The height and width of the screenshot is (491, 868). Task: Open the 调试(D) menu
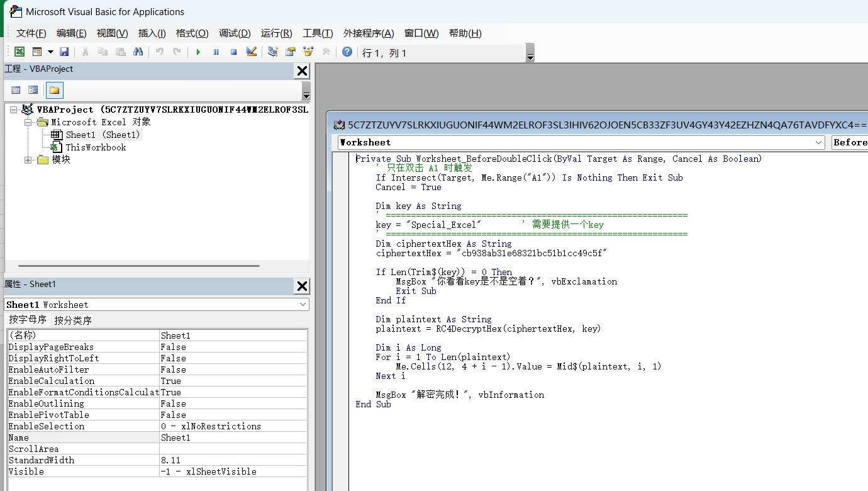coord(235,33)
